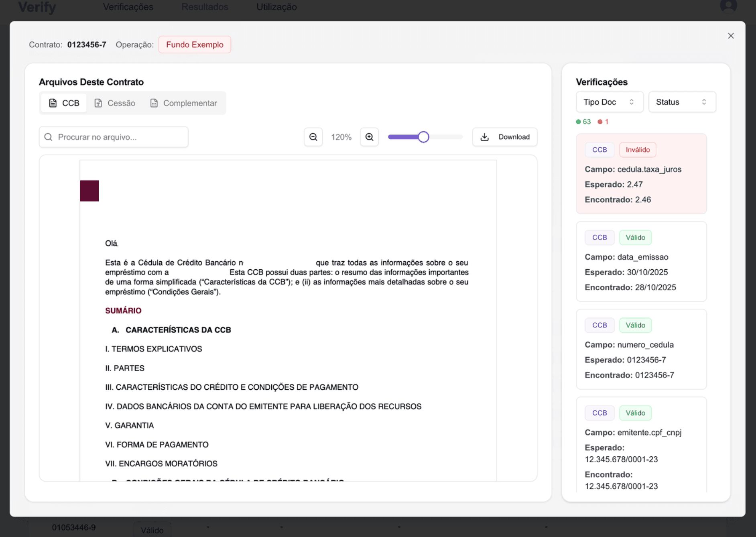Switch to the Cessão file tab
Viewport: 756px width, 537px height.
[115, 103]
